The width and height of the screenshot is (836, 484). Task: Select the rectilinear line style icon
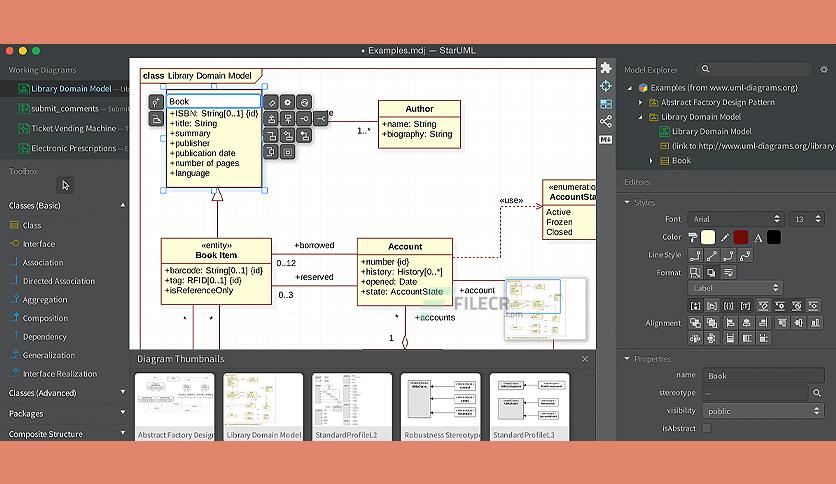pos(695,255)
